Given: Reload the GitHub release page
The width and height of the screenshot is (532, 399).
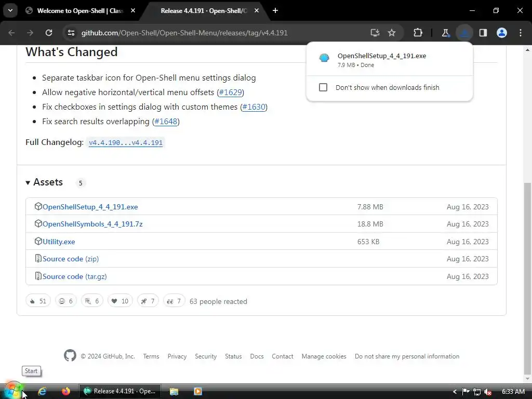Looking at the screenshot, I should [x=49, y=33].
